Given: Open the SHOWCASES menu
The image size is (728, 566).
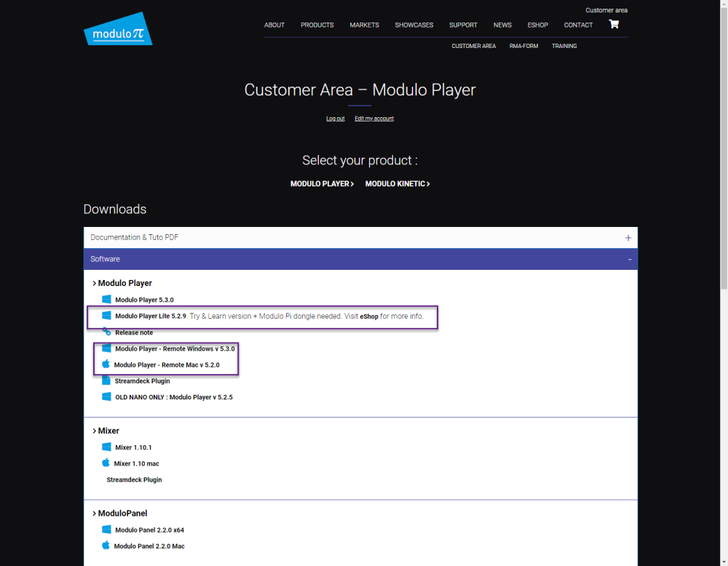Looking at the screenshot, I should (414, 25).
